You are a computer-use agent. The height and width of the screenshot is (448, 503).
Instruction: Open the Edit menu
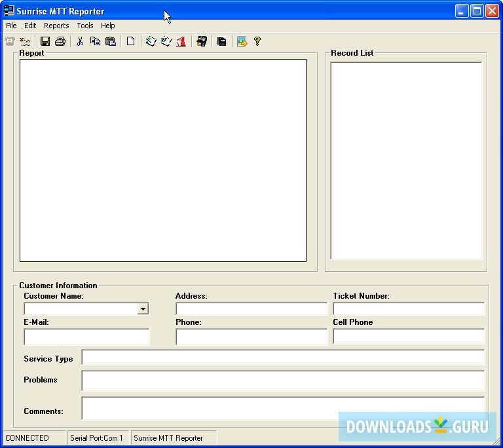pos(30,26)
